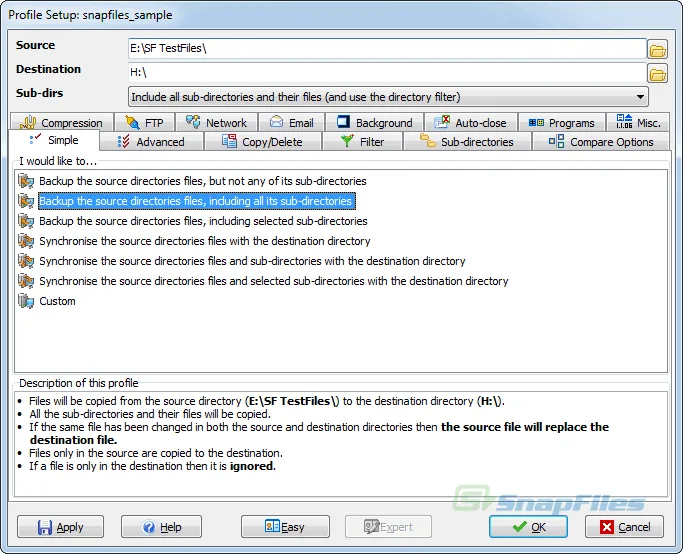
Task: Click the Custom profile icon
Action: 26,301
